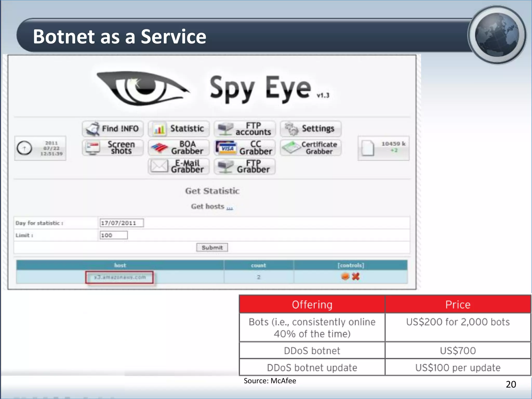532x399 pixels.
Task: Click the Certificate Grabber icon
Action: click(x=291, y=148)
